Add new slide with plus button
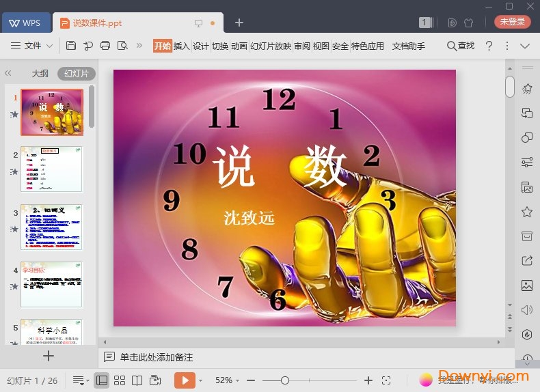 49,356
